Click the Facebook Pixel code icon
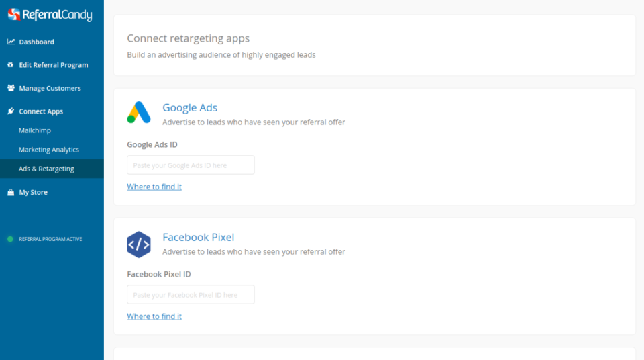The height and width of the screenshot is (360, 644). point(139,244)
